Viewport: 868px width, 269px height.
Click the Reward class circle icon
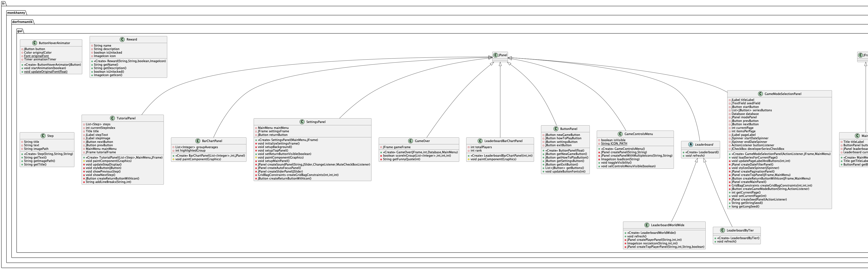[122, 39]
